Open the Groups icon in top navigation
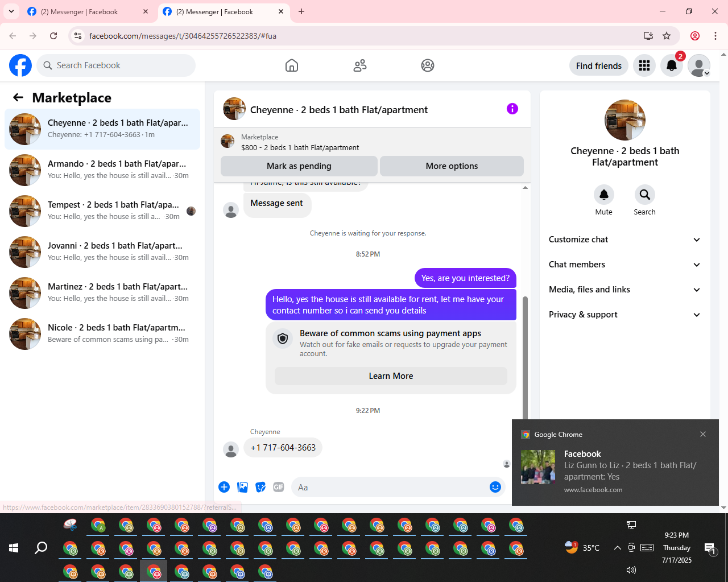The width and height of the screenshot is (728, 582). click(x=428, y=65)
